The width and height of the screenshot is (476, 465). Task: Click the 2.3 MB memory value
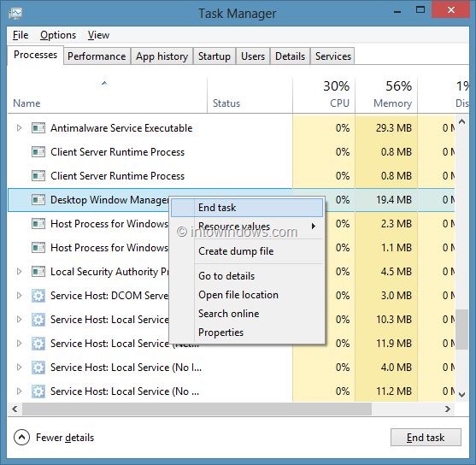[x=397, y=224]
